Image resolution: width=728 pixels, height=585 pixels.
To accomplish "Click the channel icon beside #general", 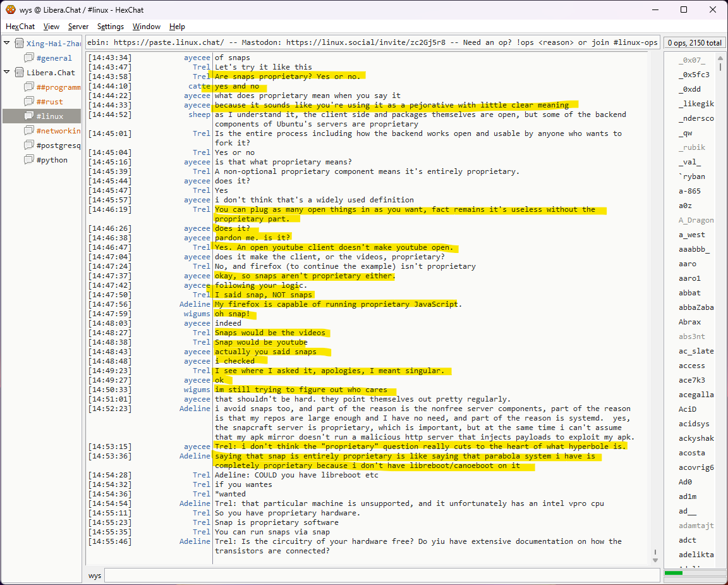I will click(x=29, y=58).
